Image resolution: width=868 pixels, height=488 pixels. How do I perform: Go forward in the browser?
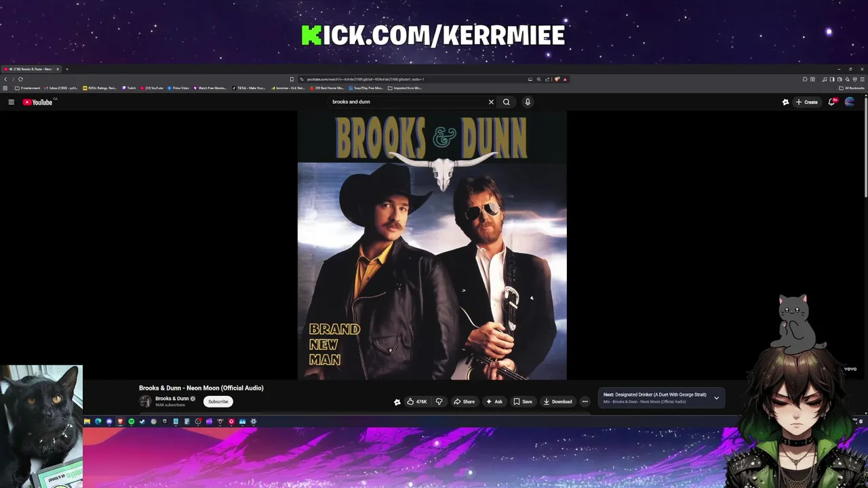click(13, 79)
